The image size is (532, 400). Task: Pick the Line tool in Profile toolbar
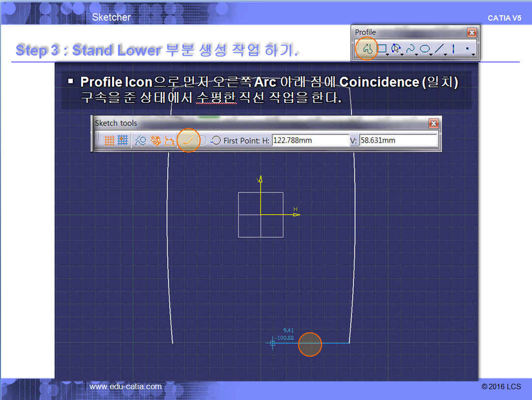pyautogui.click(x=440, y=49)
